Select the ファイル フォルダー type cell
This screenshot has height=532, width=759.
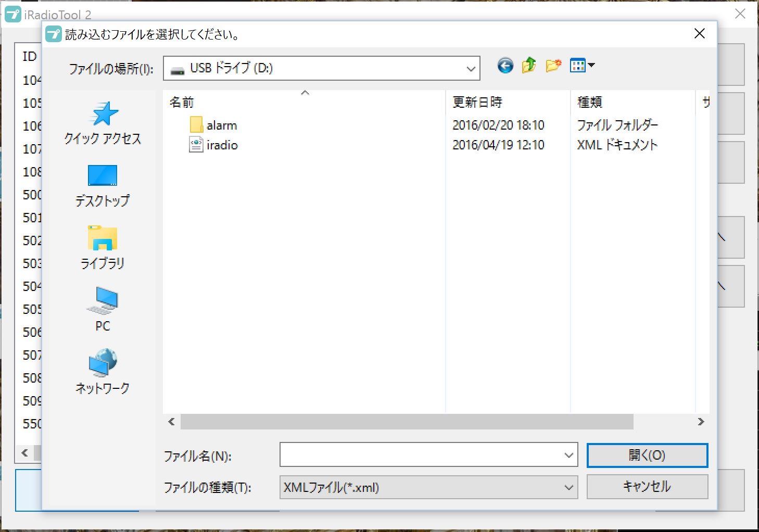617,125
